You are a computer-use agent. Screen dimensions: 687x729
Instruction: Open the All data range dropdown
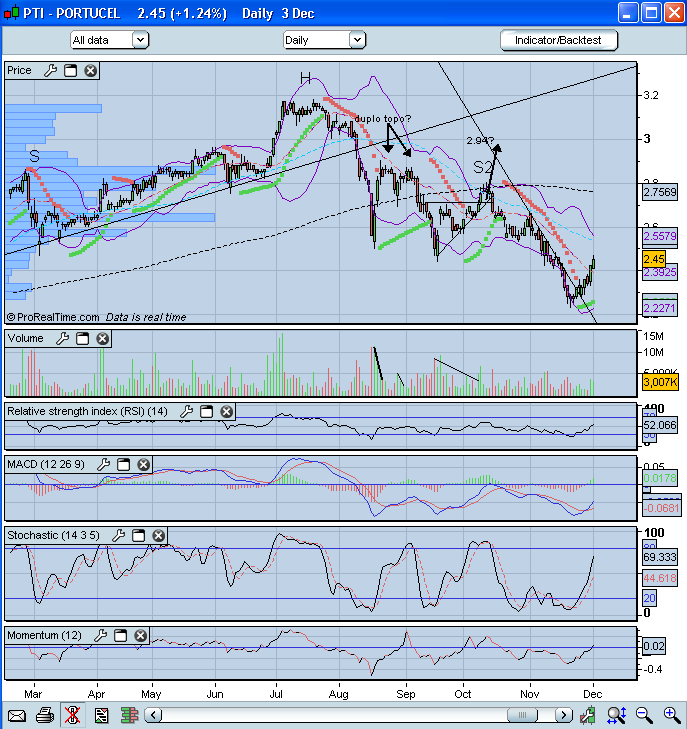tap(110, 40)
